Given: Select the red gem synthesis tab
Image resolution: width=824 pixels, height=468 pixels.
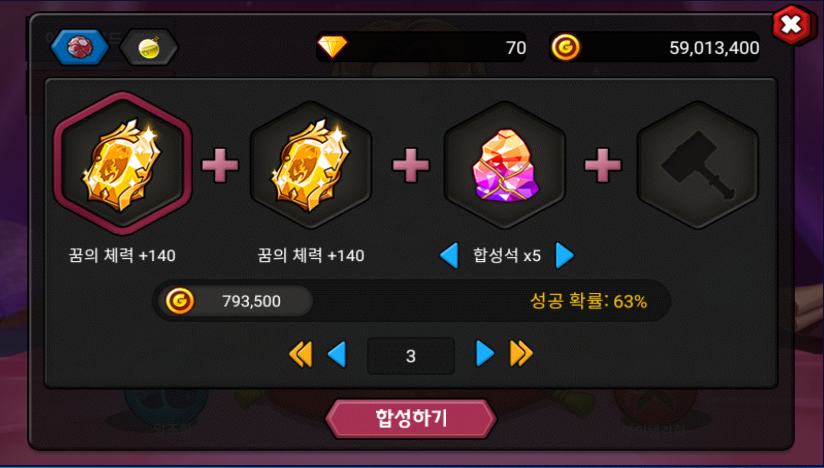Looking at the screenshot, I should (80, 47).
